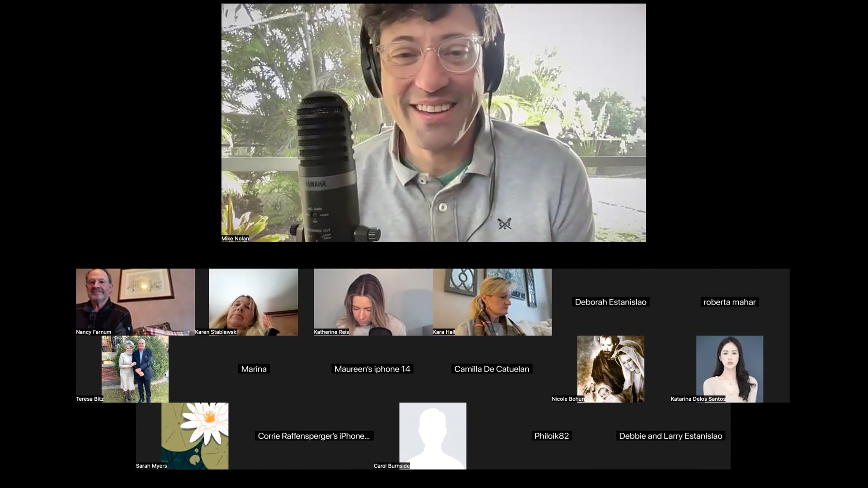
Task: Select roberta mahar's participant tile
Action: pos(729,302)
